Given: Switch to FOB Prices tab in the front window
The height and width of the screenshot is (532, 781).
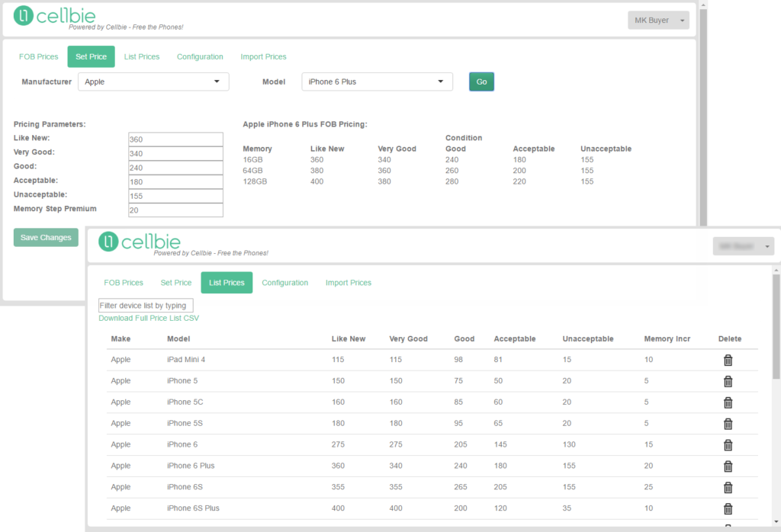Looking at the screenshot, I should pos(124,283).
